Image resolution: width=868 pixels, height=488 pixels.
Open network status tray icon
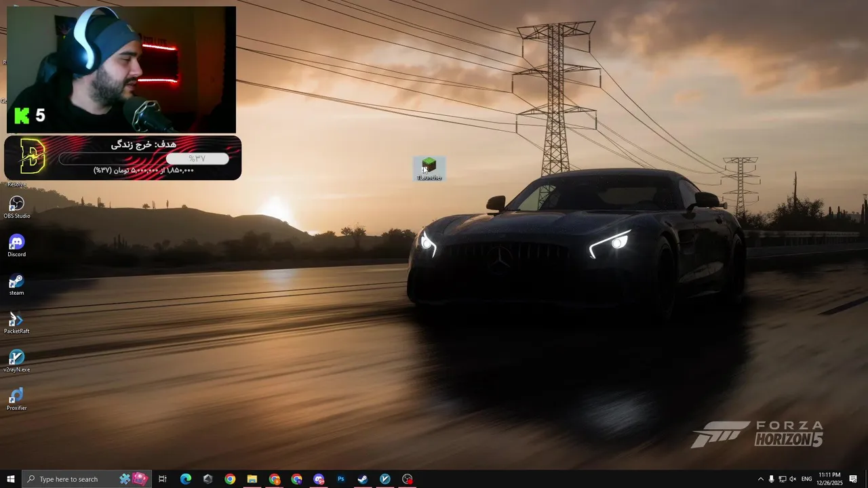tap(782, 479)
